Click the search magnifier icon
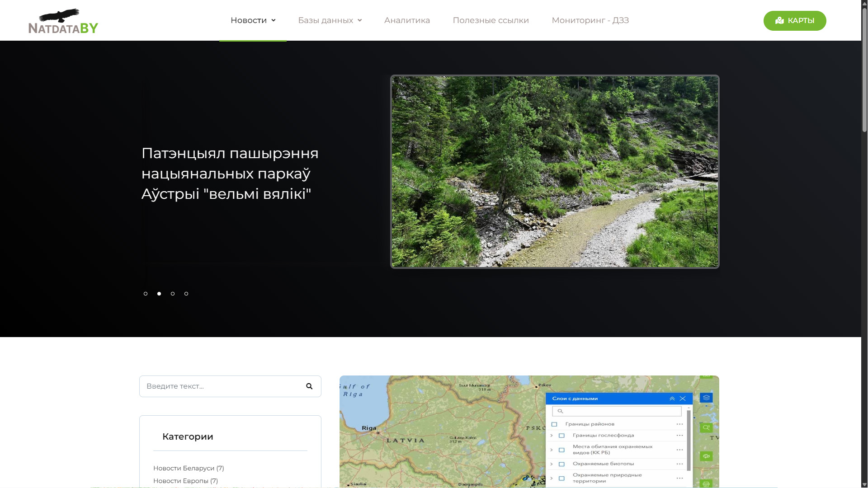 309,386
